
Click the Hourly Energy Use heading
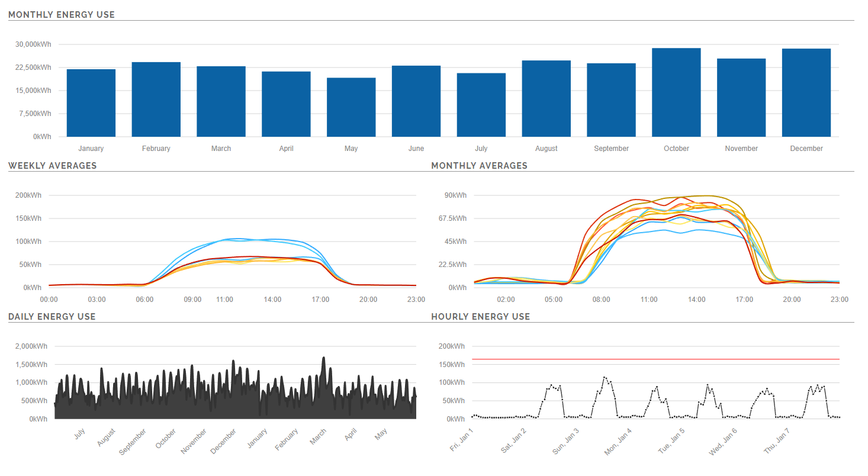pos(480,317)
